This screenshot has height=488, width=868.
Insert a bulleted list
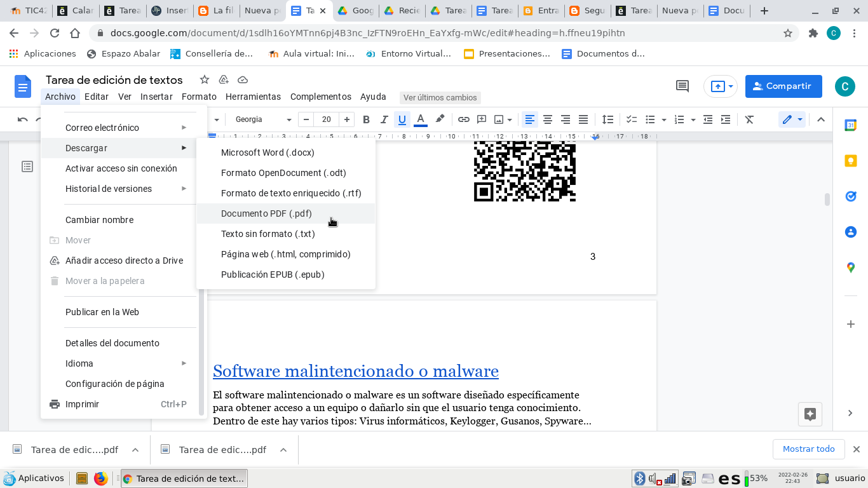click(x=650, y=119)
